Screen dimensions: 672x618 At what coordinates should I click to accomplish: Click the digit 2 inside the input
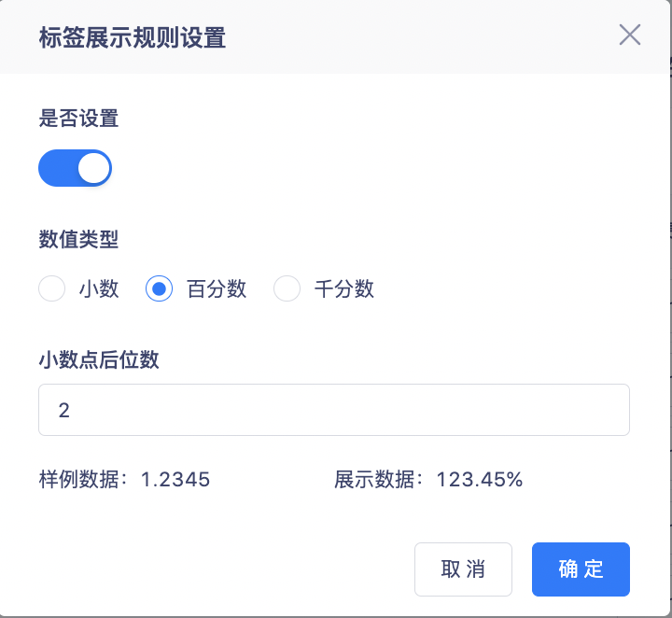click(x=63, y=410)
